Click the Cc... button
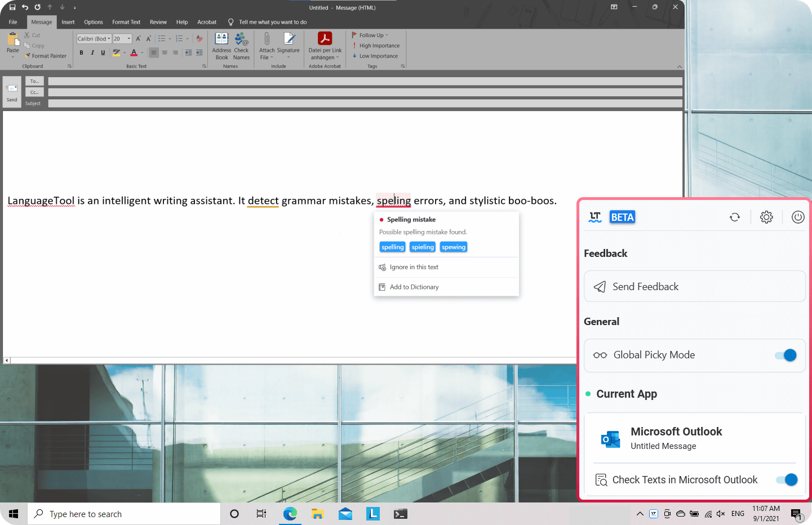The height and width of the screenshot is (525, 812). pos(34,92)
